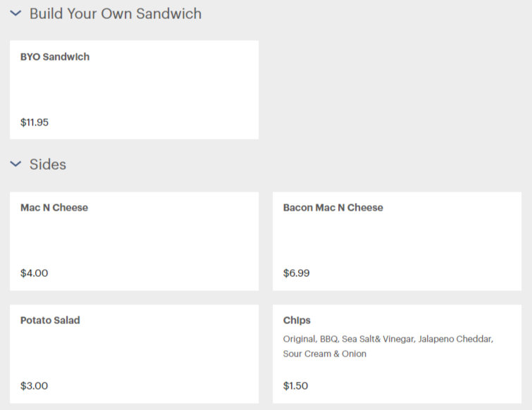
Task: Select the Chips item card
Action: coord(397,354)
